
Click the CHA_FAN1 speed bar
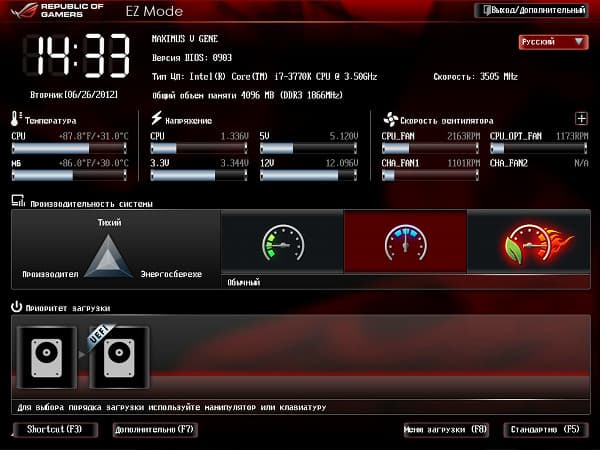(430, 175)
